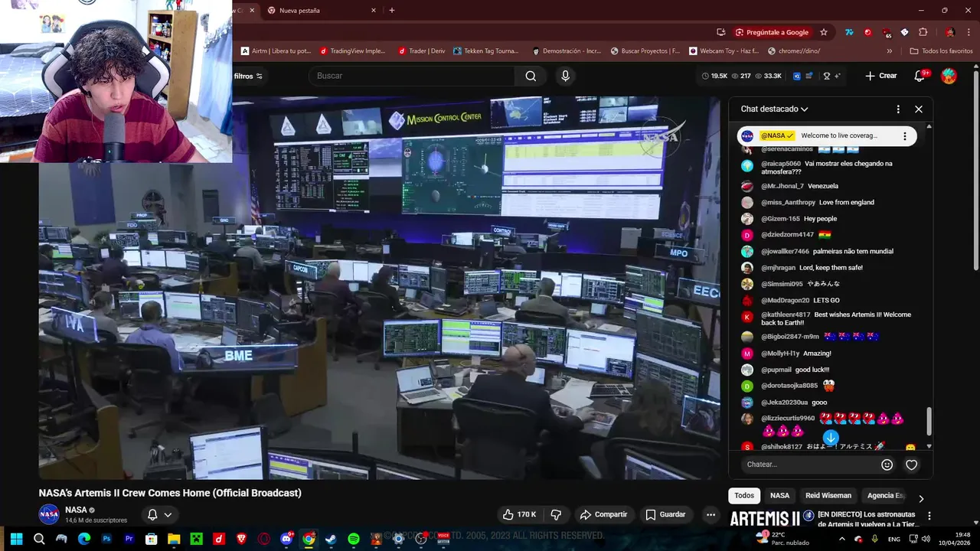Open Chrome profile avatar
The width and height of the screenshot is (980, 551).
pyautogui.click(x=950, y=32)
